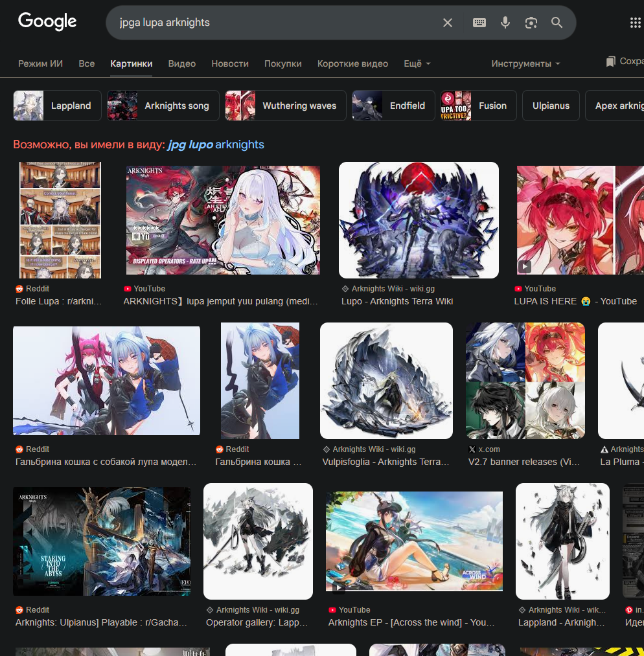Open the on-screen keyboard icon

479,23
